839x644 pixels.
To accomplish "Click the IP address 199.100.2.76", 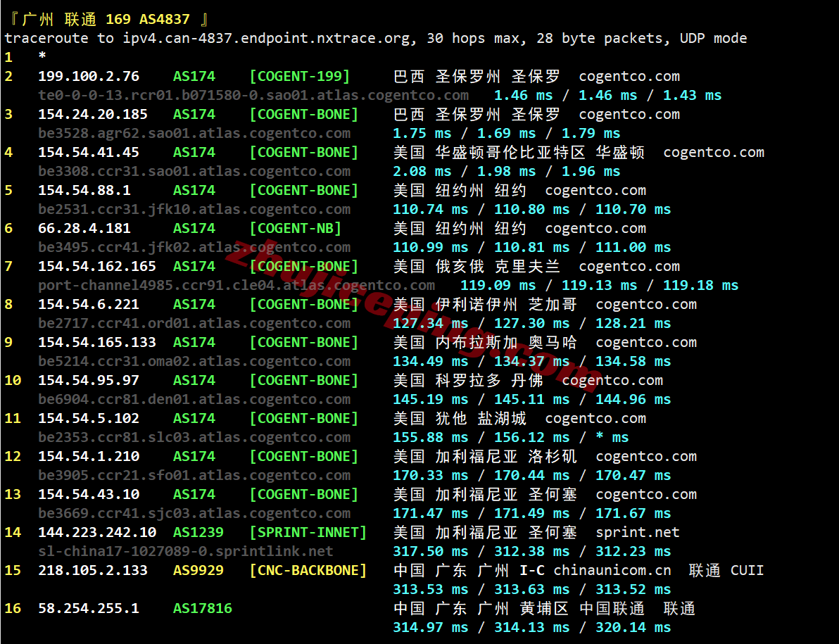I will (89, 76).
